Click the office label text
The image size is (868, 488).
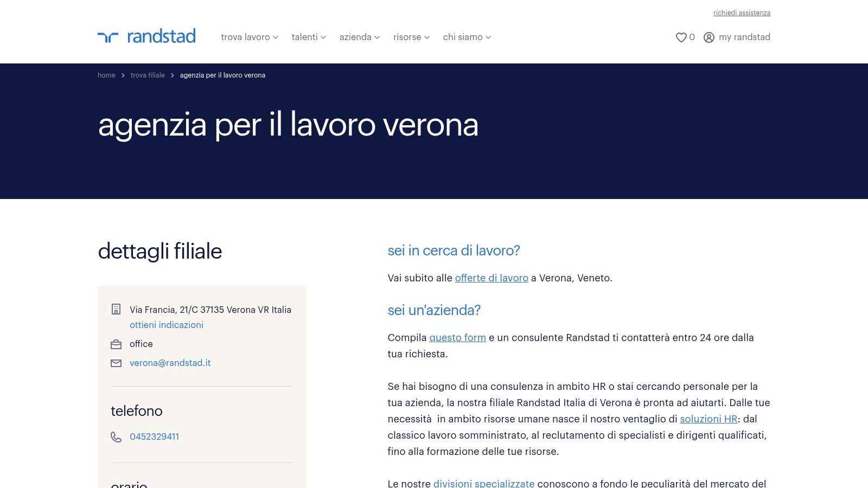tap(141, 344)
